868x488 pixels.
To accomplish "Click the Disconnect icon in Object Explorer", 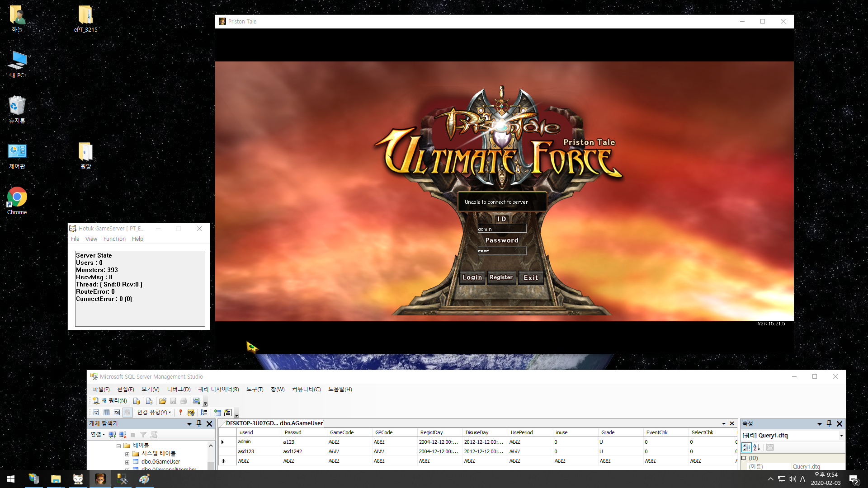I will pyautogui.click(x=123, y=435).
